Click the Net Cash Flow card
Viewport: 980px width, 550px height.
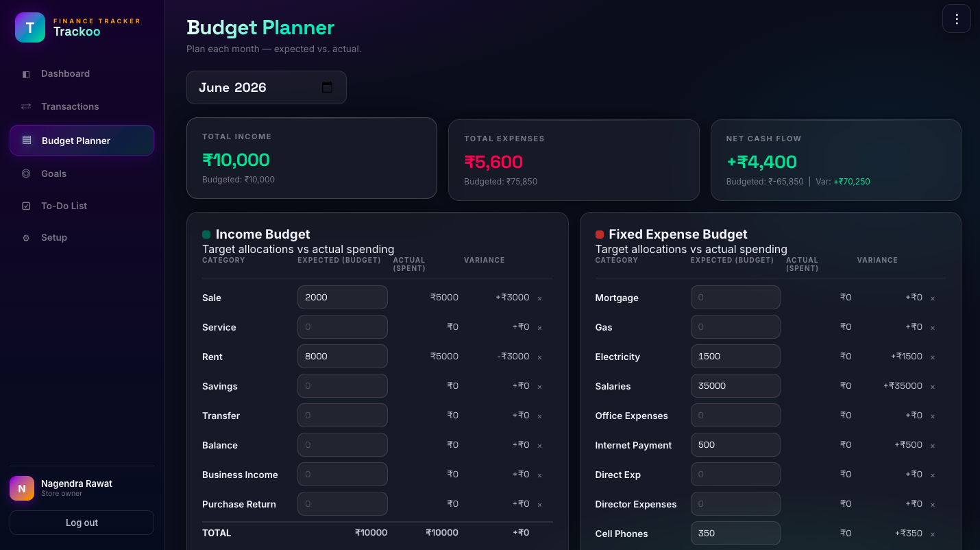(x=836, y=160)
